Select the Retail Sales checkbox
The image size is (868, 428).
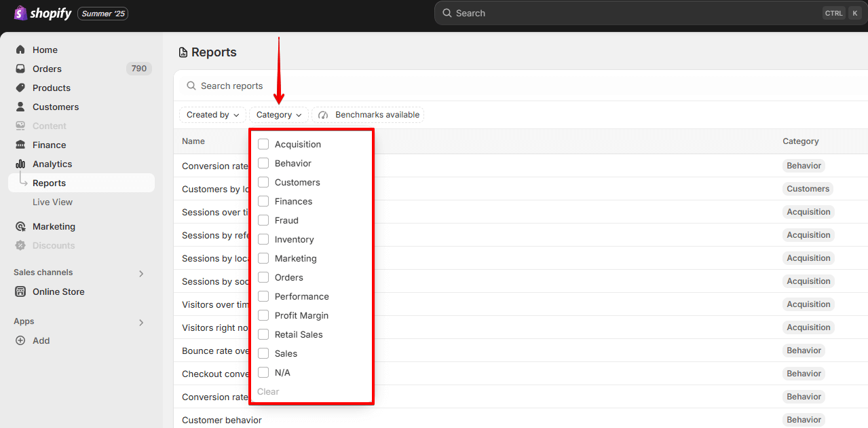click(263, 334)
